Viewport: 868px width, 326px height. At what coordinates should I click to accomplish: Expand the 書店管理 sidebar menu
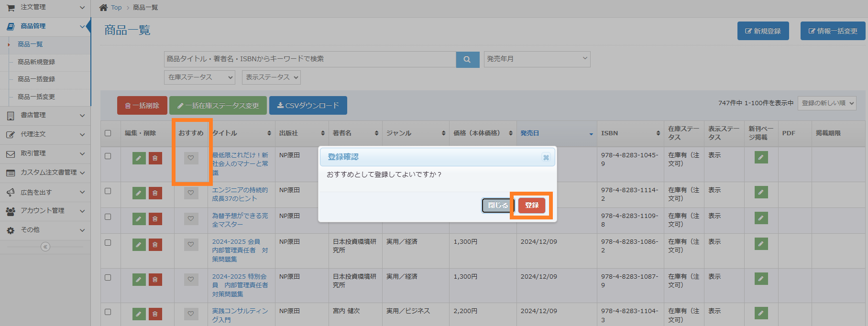pyautogui.click(x=45, y=115)
